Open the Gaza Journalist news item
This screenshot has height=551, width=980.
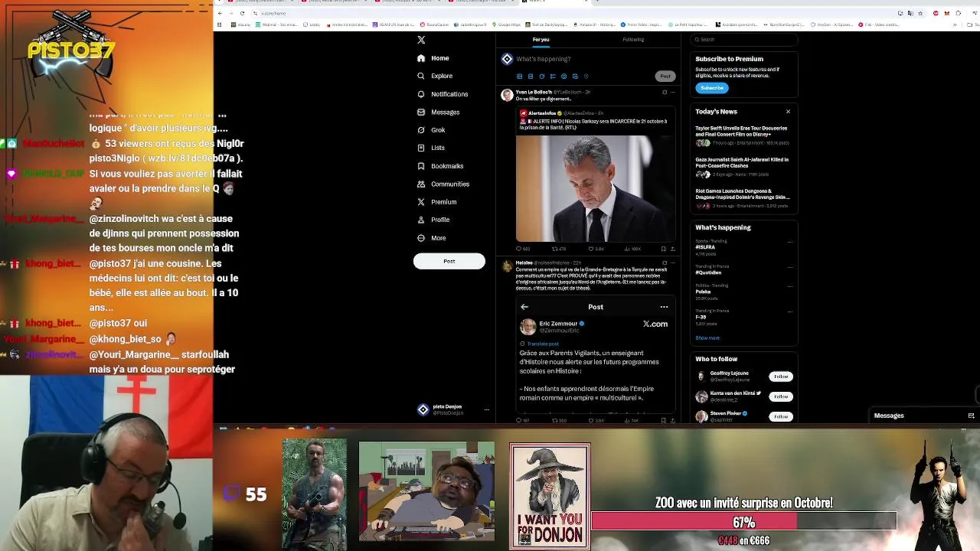click(x=743, y=168)
